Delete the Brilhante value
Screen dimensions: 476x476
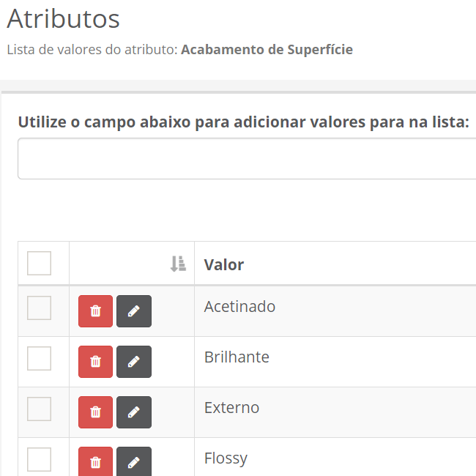click(95, 362)
